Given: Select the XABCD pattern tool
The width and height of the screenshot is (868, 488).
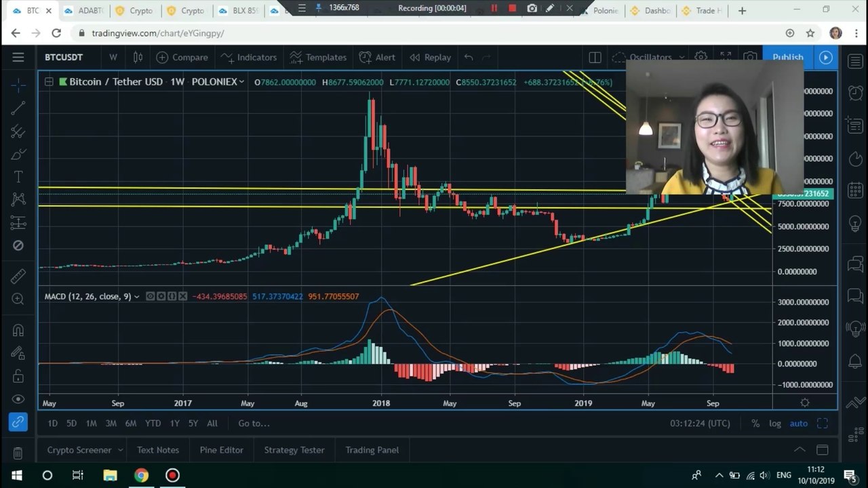Looking at the screenshot, I should [x=18, y=199].
